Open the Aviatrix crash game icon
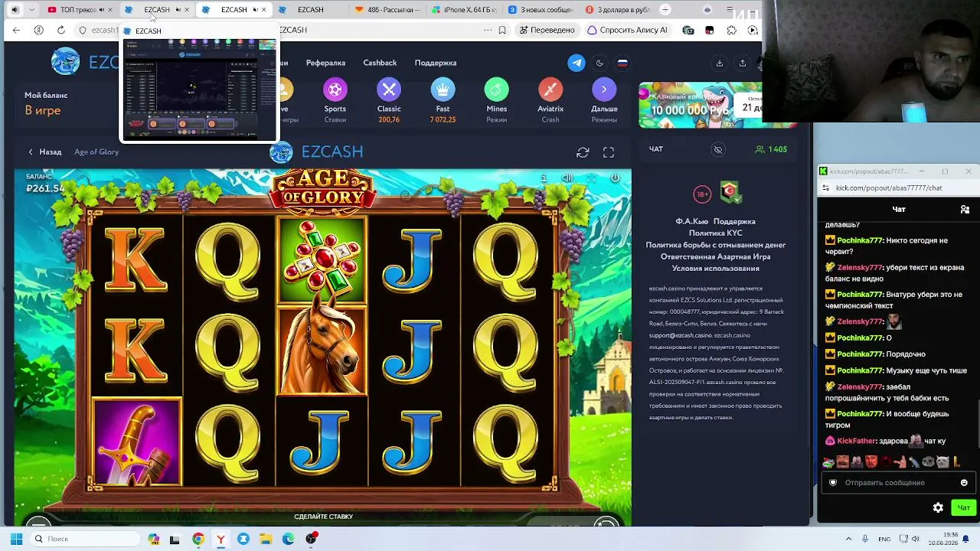This screenshot has width=980, height=551. (550, 90)
